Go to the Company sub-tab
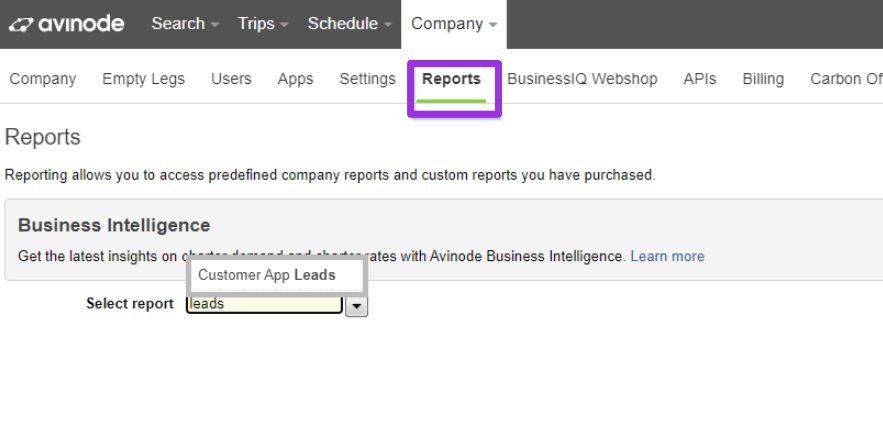Viewport: 883px width, 421px height. pos(43,79)
